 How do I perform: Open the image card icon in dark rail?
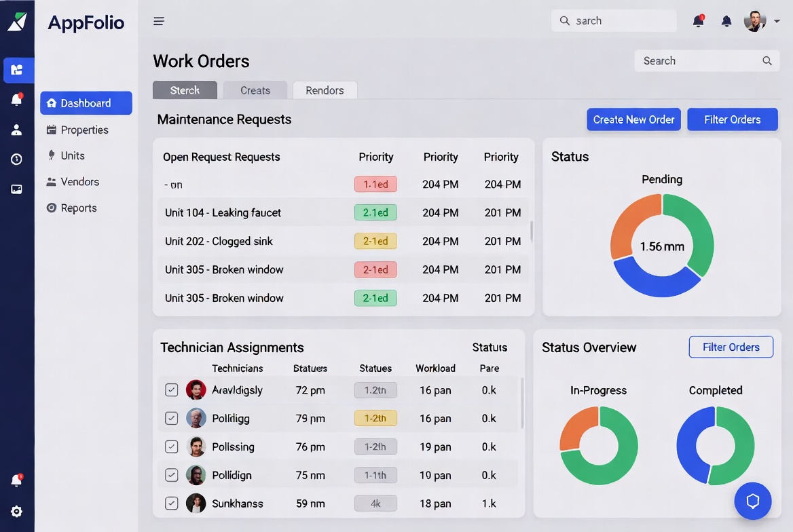click(x=17, y=189)
